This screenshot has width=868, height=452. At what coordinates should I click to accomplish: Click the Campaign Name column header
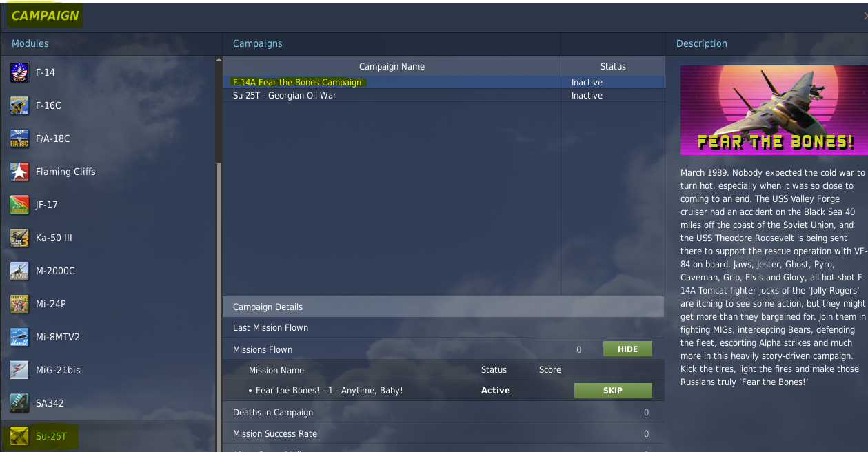[x=392, y=66]
